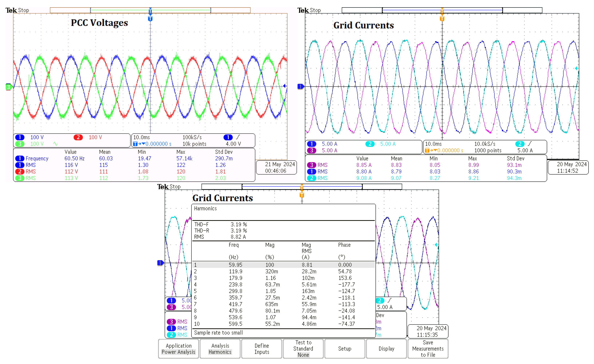Click the green channel 3 100 V badge
This screenshot has width=594, height=364.
(x=20, y=144)
